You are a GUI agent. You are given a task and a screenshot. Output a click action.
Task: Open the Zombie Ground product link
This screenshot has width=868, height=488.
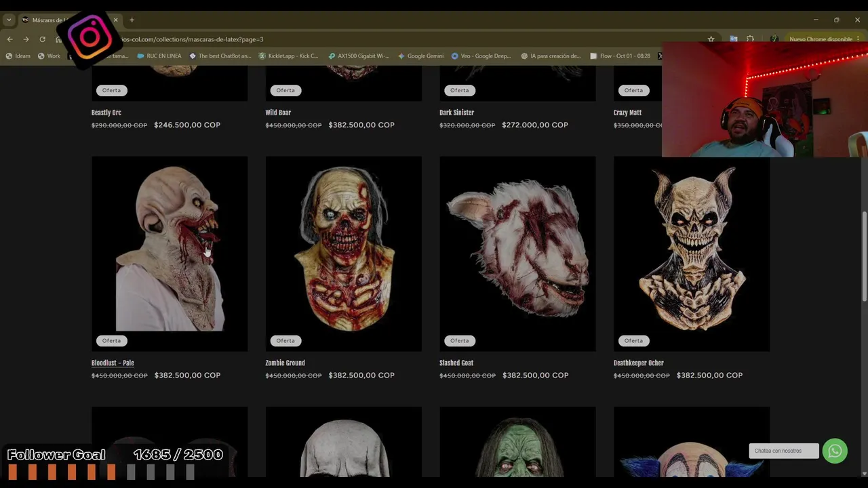tap(285, 363)
